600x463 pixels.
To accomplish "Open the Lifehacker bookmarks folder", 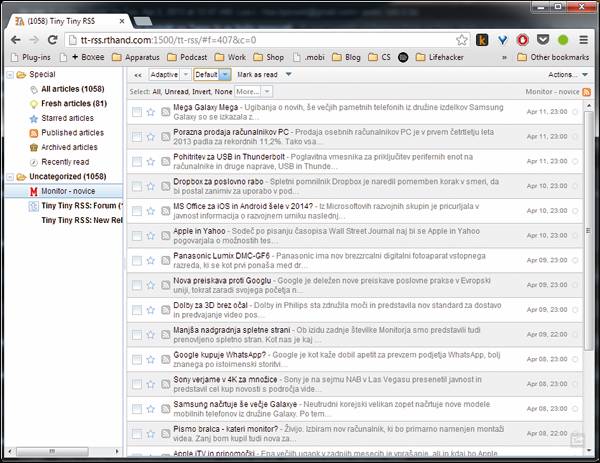I will pyautogui.click(x=440, y=57).
